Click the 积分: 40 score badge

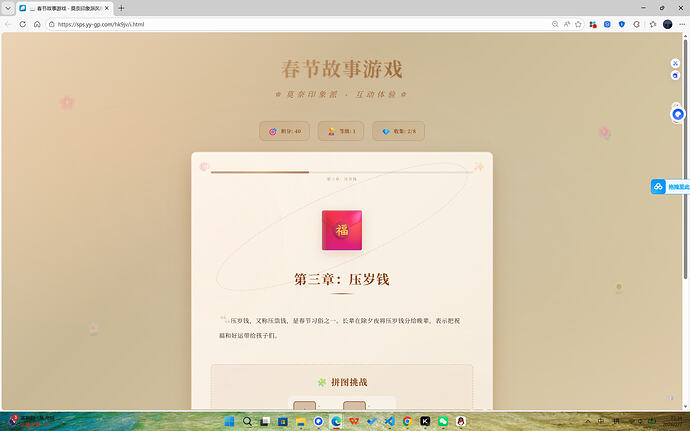[284, 131]
